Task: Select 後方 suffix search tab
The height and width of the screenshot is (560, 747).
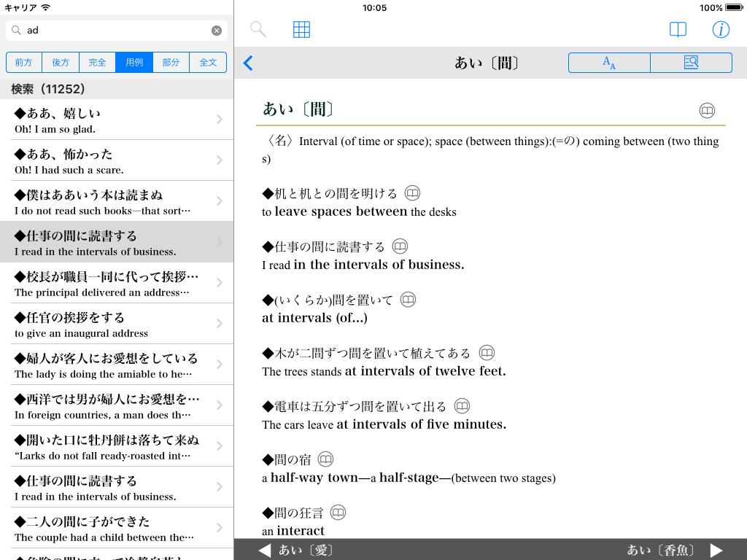Action: 61,63
